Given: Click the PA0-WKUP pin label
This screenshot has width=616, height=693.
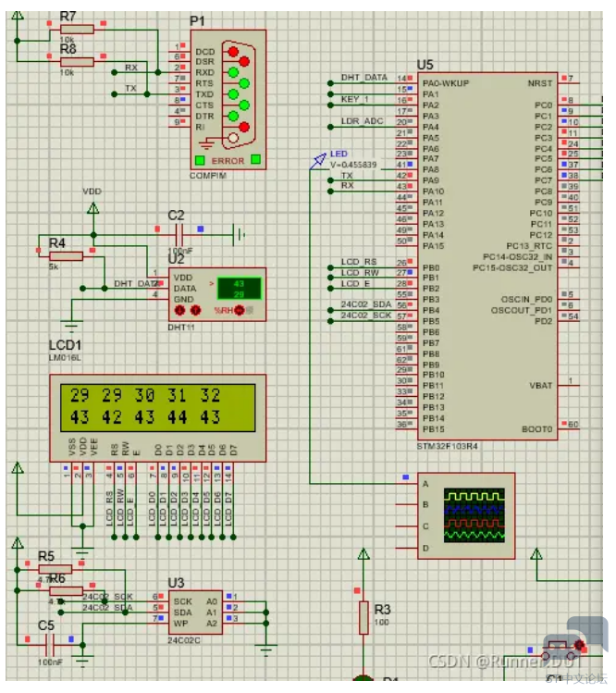Looking at the screenshot, I should (446, 83).
